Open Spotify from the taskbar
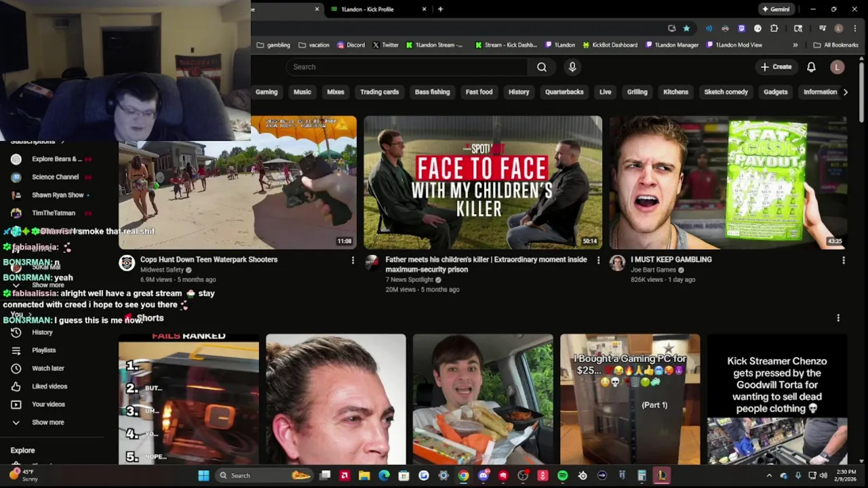This screenshot has height=488, width=868. 562,476
